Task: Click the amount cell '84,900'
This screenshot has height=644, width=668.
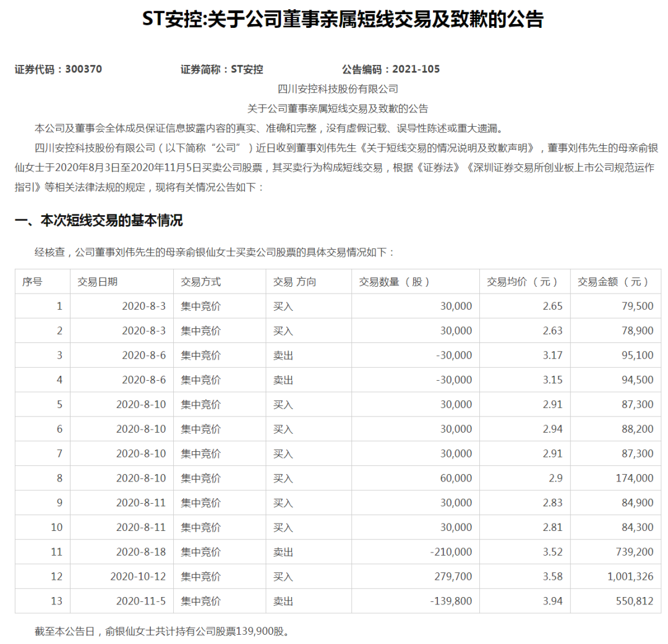Action: [x=637, y=503]
